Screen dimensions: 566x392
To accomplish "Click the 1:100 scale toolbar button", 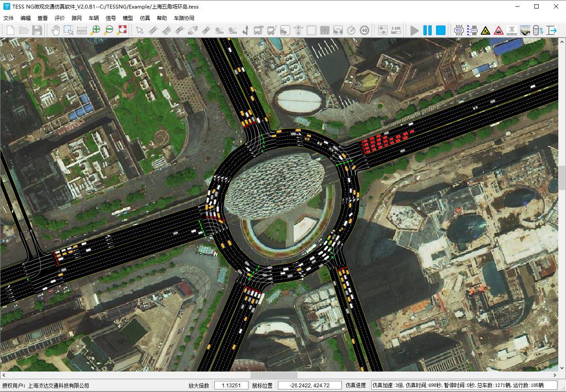I will 396,30.
